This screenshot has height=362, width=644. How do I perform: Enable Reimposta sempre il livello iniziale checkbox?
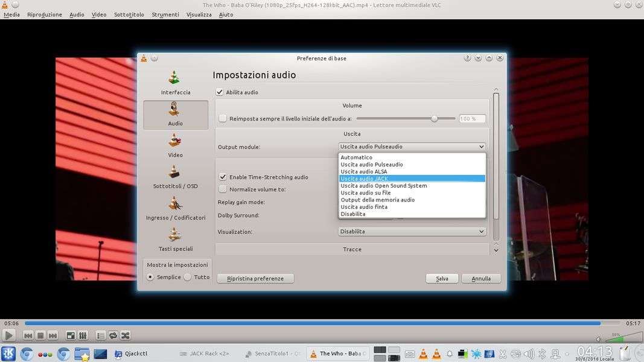pyautogui.click(x=223, y=119)
